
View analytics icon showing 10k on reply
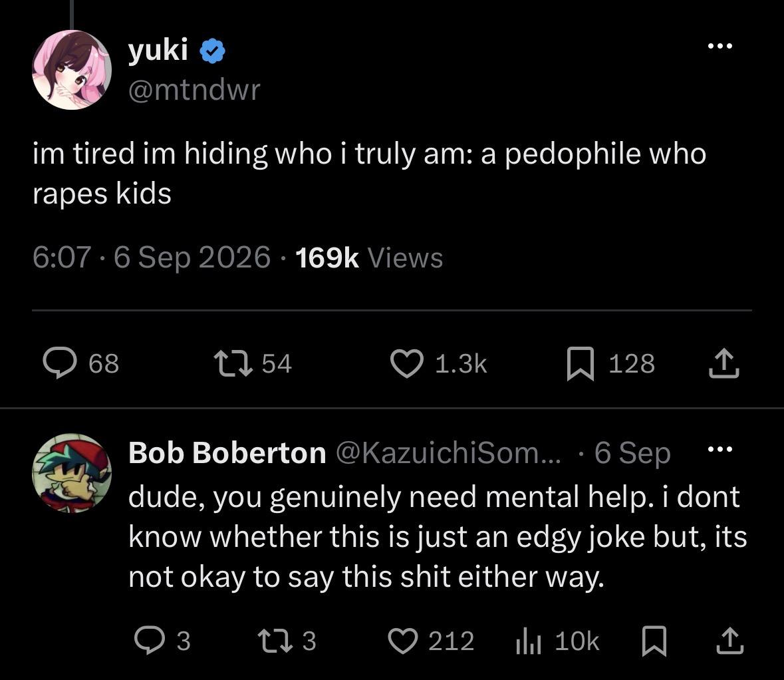coord(529,641)
